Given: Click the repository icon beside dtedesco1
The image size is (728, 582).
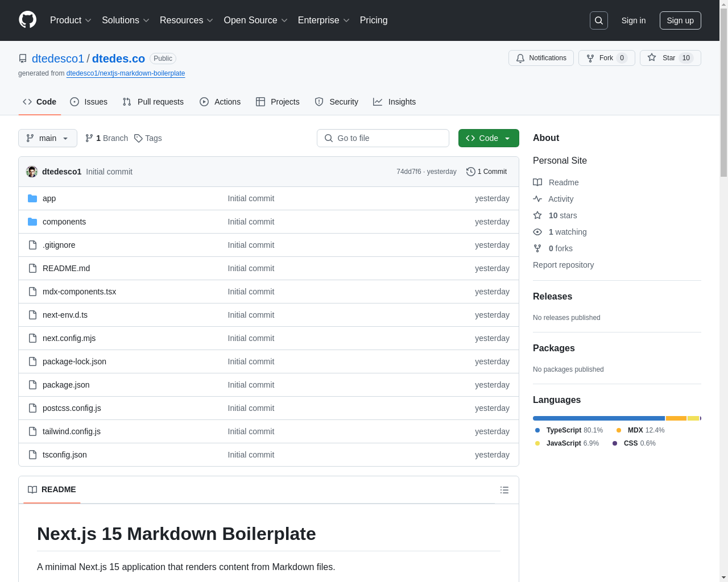Looking at the screenshot, I should pyautogui.click(x=23, y=59).
